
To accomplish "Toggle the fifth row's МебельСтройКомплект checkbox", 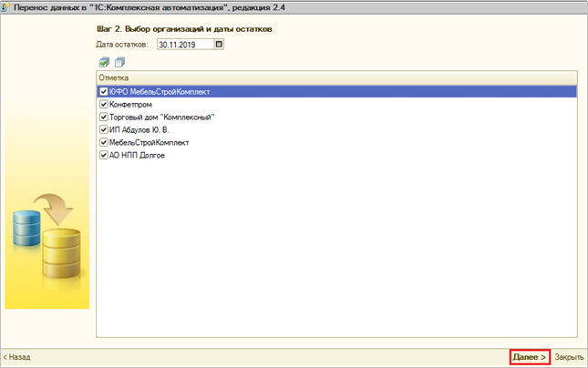I will pyautogui.click(x=103, y=143).
